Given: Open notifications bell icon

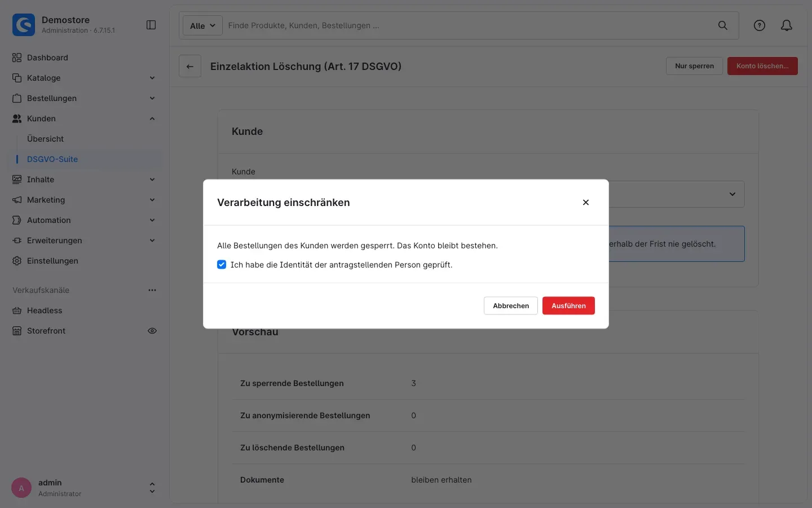Looking at the screenshot, I should click(x=787, y=25).
